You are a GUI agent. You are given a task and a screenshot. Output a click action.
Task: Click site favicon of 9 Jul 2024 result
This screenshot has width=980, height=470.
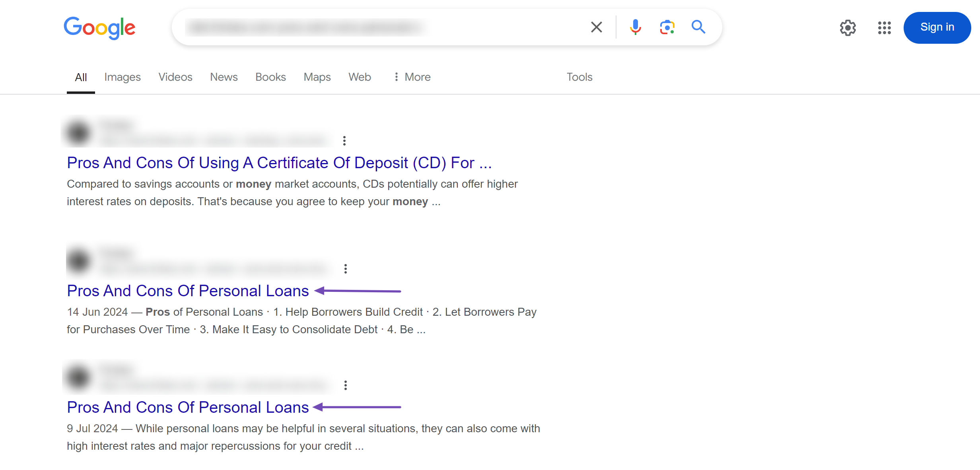point(78,377)
